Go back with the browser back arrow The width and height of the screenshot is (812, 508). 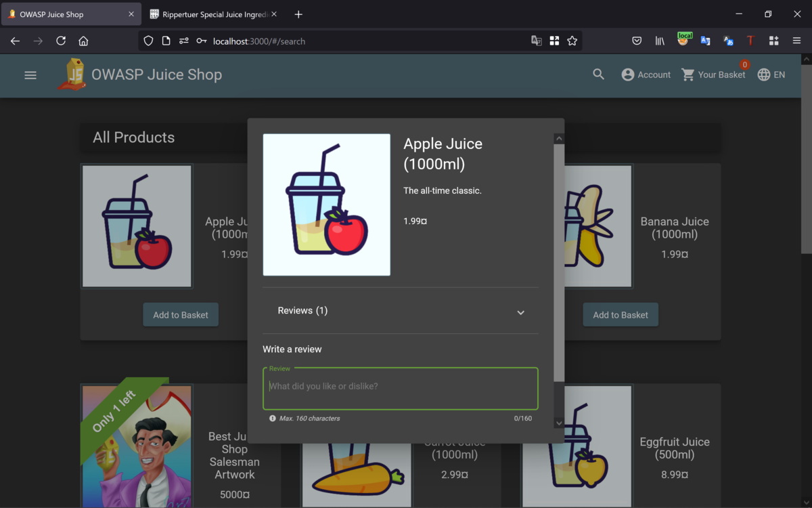pos(15,41)
